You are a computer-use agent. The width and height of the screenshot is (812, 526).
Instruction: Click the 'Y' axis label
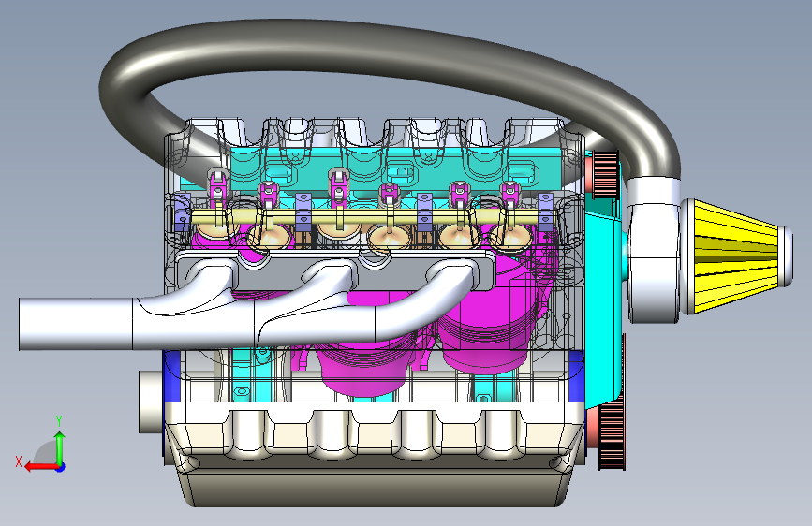coord(59,421)
